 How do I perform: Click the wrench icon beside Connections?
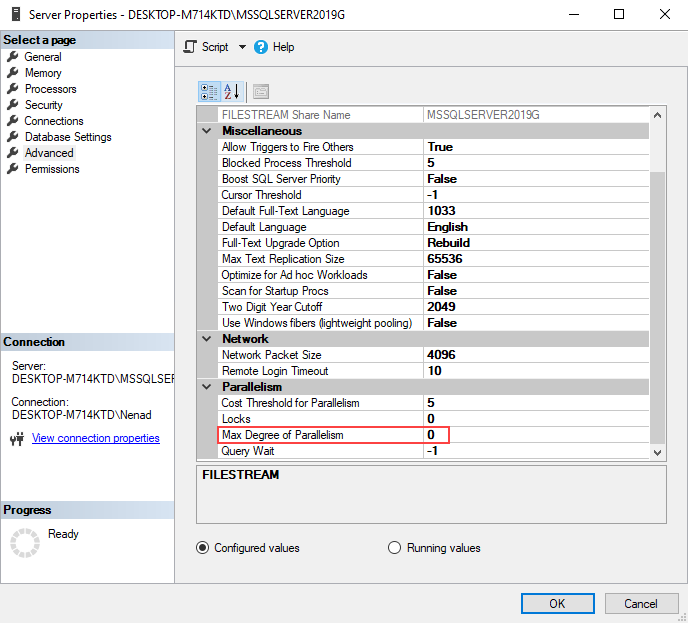13,121
